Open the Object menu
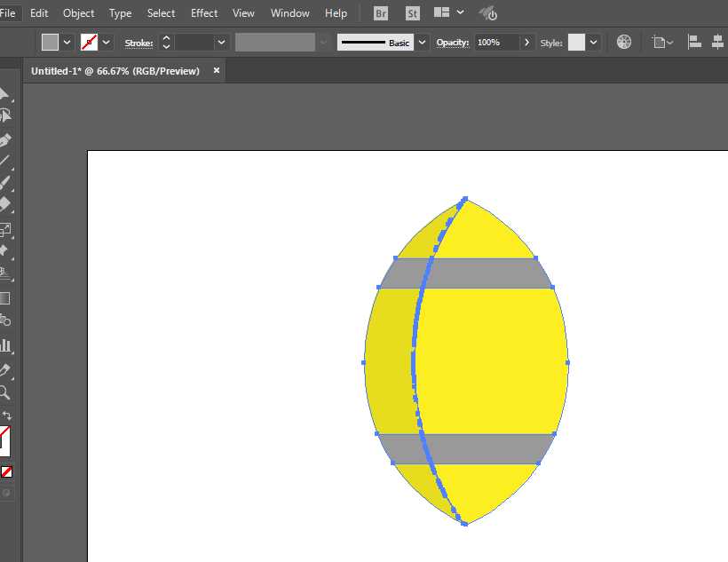The width and height of the screenshot is (728, 562). tap(79, 13)
